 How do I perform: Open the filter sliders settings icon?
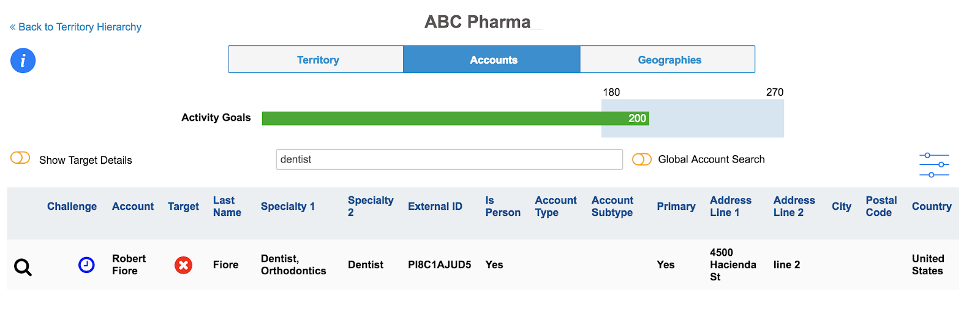click(x=933, y=165)
